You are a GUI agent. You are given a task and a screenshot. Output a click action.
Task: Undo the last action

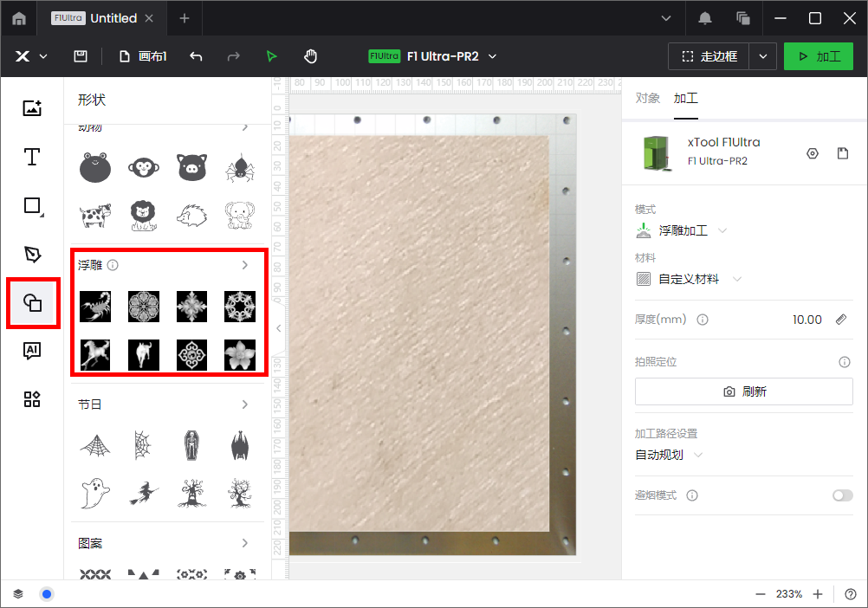coord(196,56)
